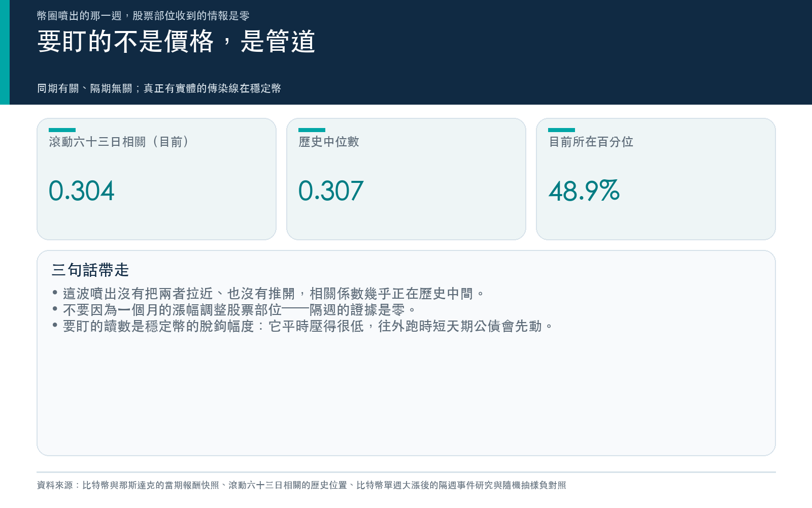The image size is (812, 508).
Task: Select the label 滾動六十三日相關（目前）
Action: pyautogui.click(x=119, y=142)
